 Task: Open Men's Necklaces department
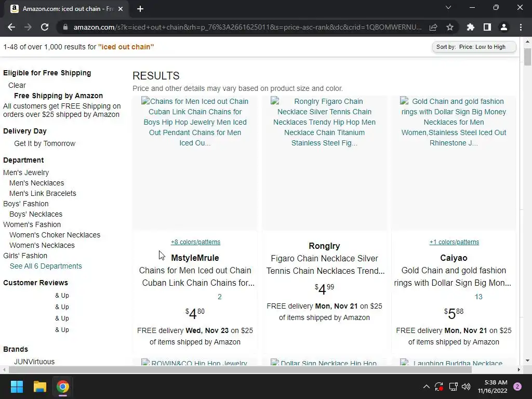37,183
